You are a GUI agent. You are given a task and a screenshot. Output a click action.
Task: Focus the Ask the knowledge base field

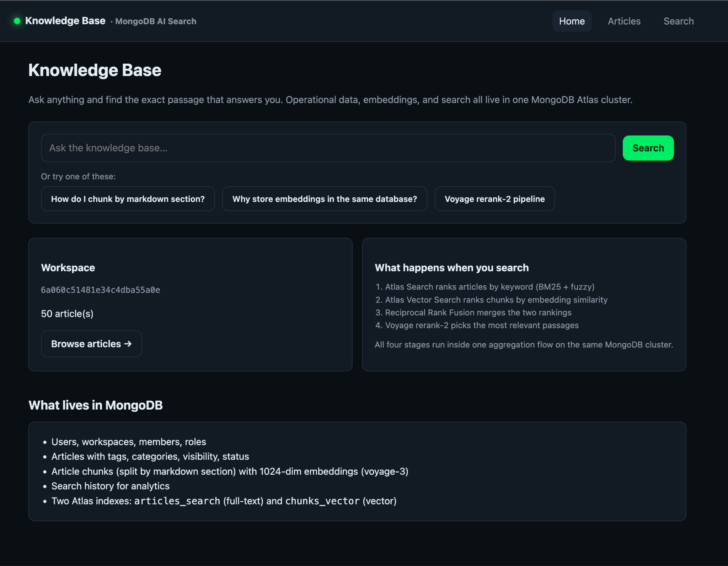pyautogui.click(x=328, y=148)
